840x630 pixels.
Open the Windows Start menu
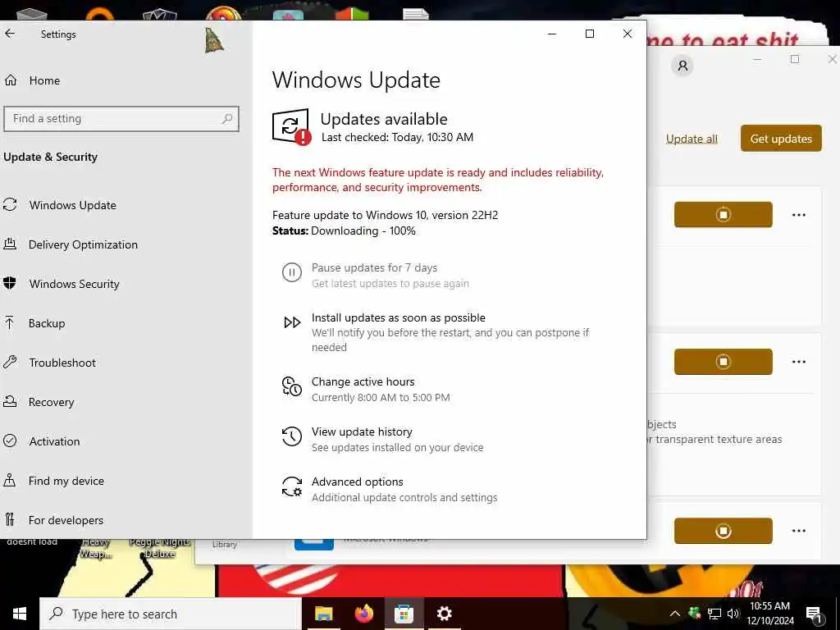pyautogui.click(x=20, y=614)
